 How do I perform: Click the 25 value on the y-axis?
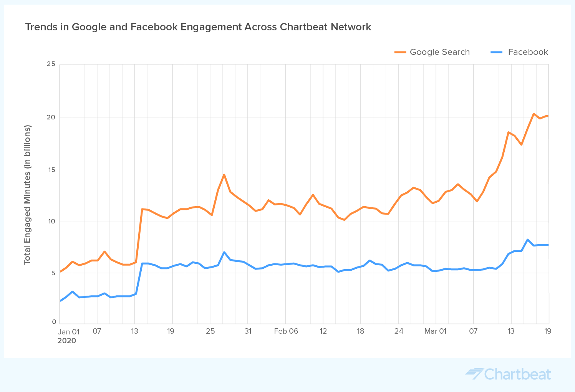[51, 64]
